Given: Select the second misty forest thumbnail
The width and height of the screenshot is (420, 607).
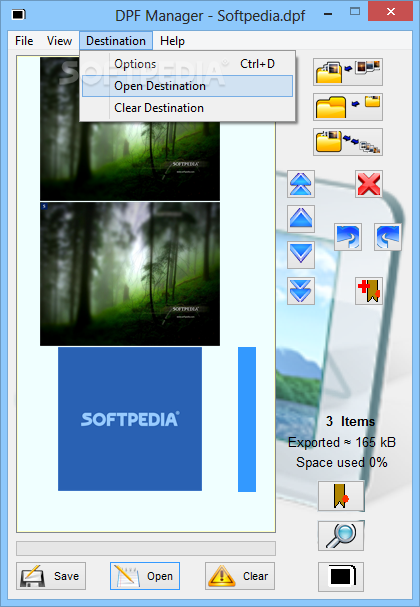Looking at the screenshot, I should 130,274.
